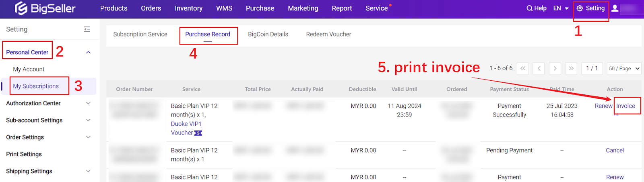Viewport: 644px width, 182px height.
Task: Expand Shipping Settings section
Action: click(x=88, y=171)
